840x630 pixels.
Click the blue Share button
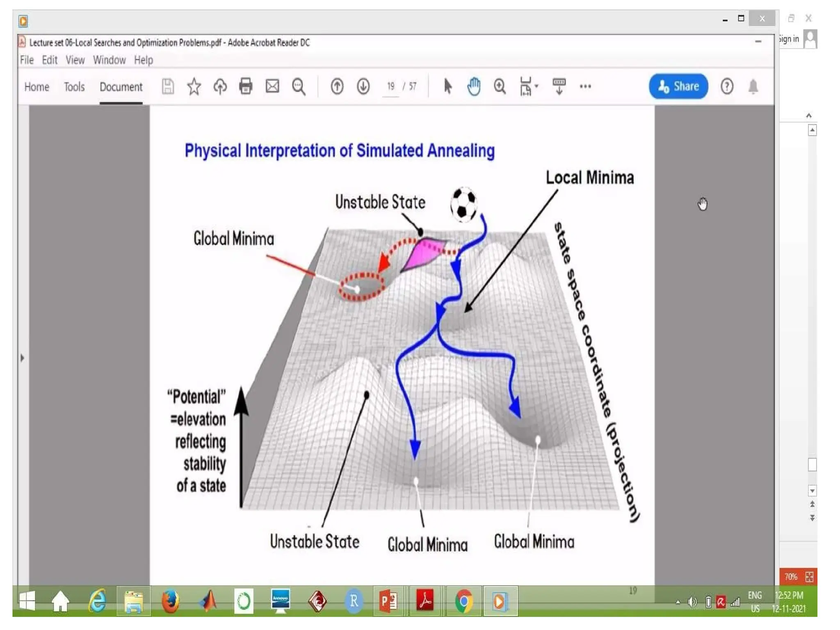tap(678, 87)
